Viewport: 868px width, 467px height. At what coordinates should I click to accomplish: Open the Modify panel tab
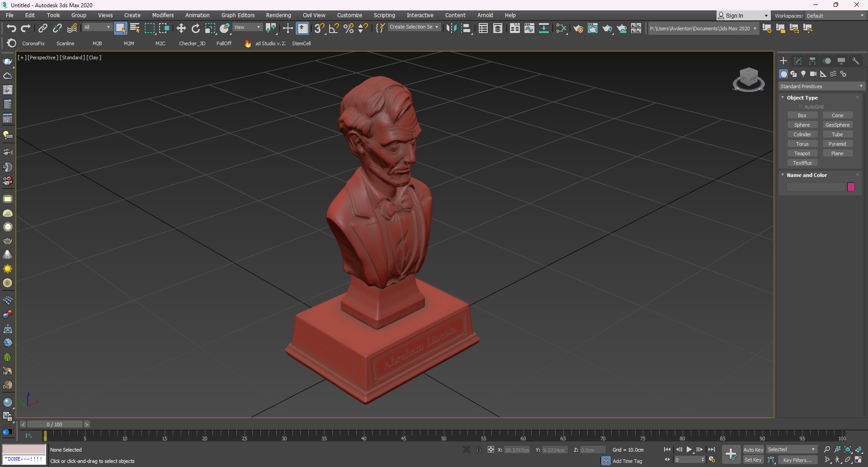(x=798, y=61)
